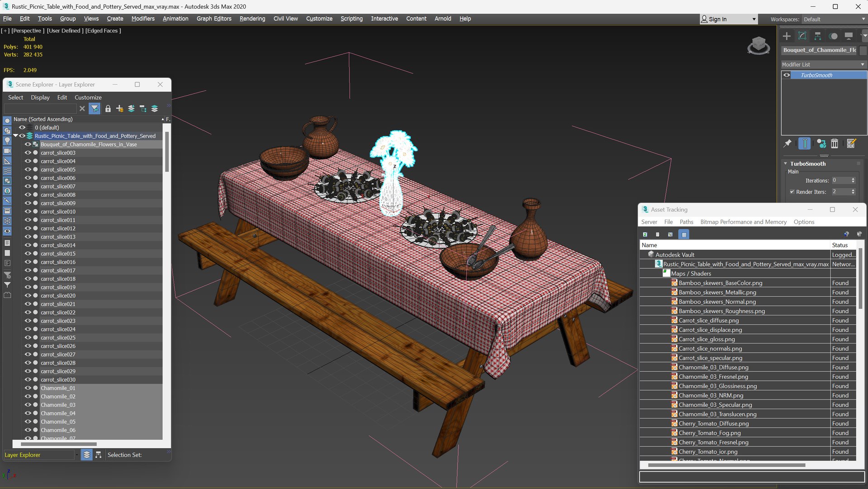This screenshot has width=868, height=489.
Task: Hide the Chamomile_01 object via eye icon
Action: tap(28, 388)
